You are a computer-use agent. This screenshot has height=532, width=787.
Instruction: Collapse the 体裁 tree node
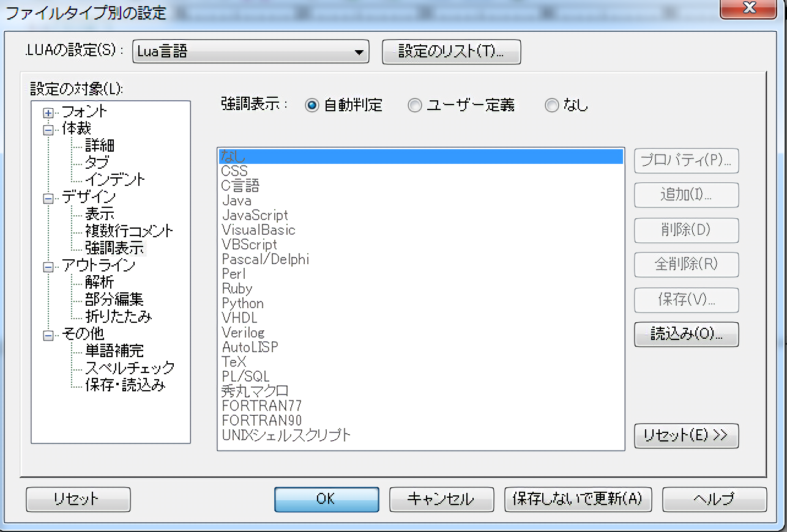(48, 130)
